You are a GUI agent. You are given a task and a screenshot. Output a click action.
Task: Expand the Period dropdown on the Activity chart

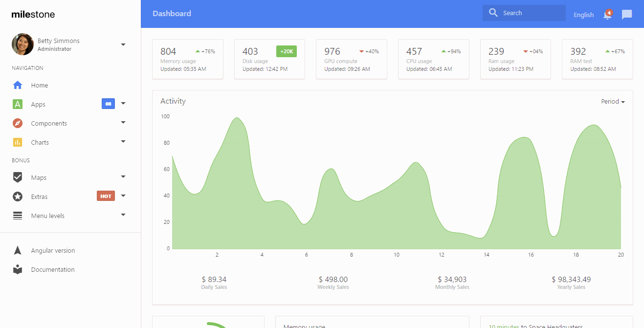612,101
